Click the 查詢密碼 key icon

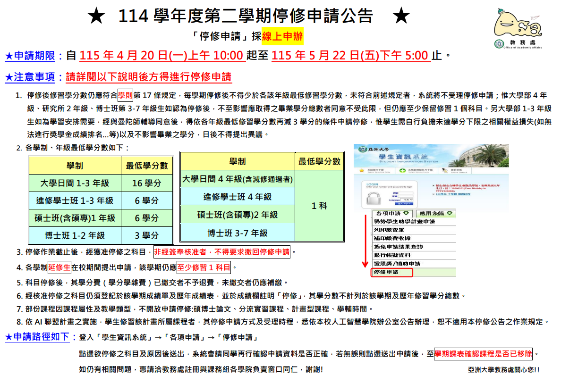point(444,171)
